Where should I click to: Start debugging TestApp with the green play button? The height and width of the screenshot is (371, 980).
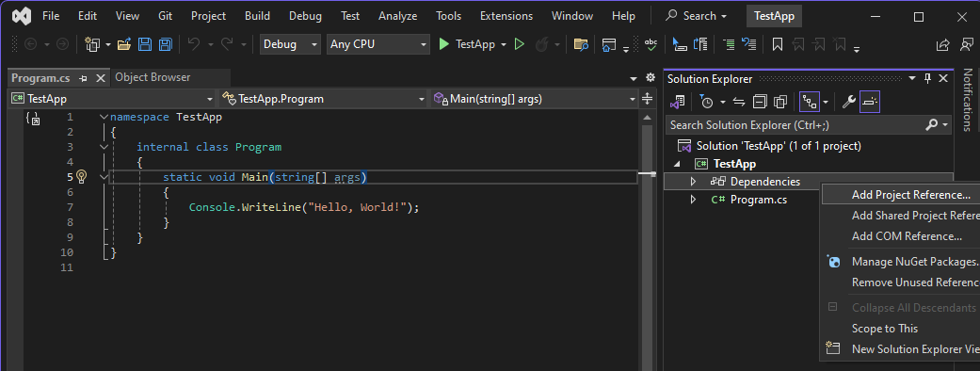pos(443,44)
